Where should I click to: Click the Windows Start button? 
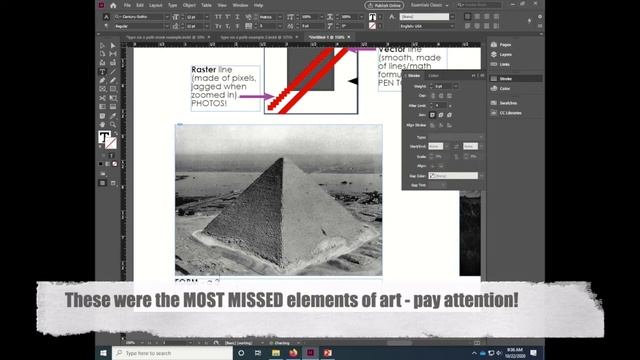[103, 353]
